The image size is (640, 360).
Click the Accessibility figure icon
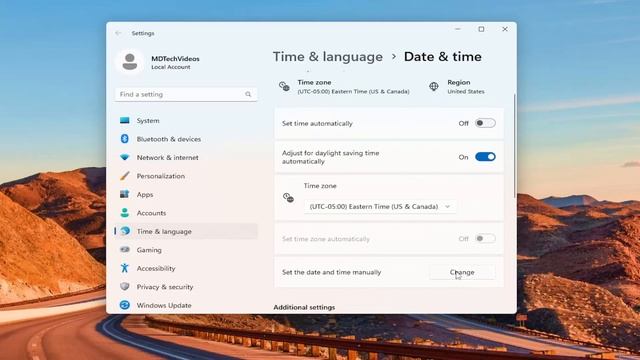124,268
